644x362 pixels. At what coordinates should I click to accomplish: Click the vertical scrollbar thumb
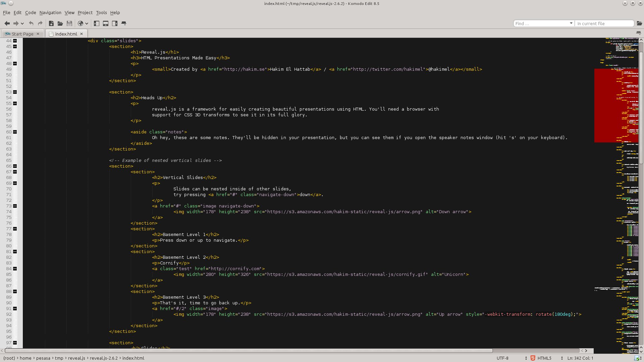(641, 108)
